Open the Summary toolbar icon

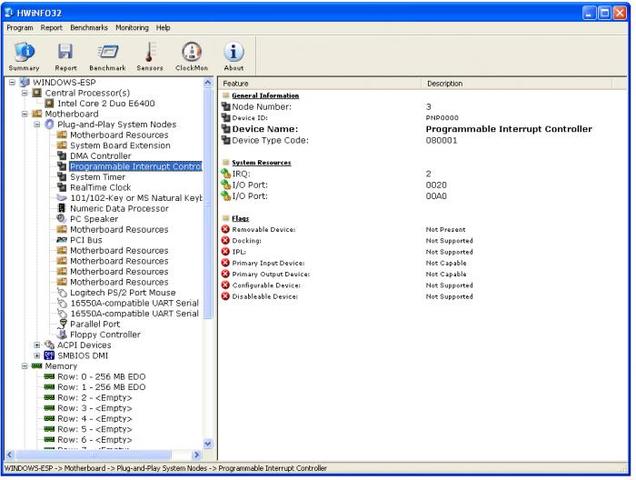24,56
